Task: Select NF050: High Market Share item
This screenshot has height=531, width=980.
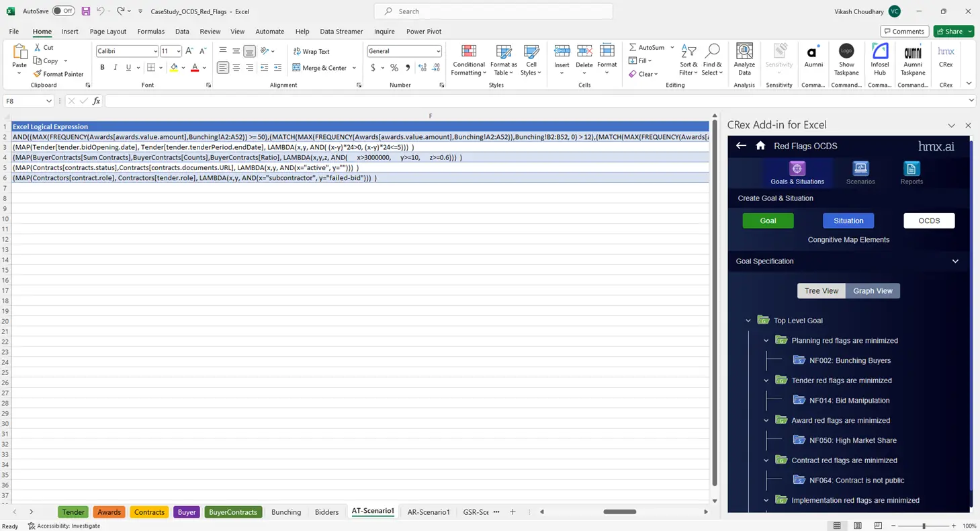Action: [x=852, y=440]
